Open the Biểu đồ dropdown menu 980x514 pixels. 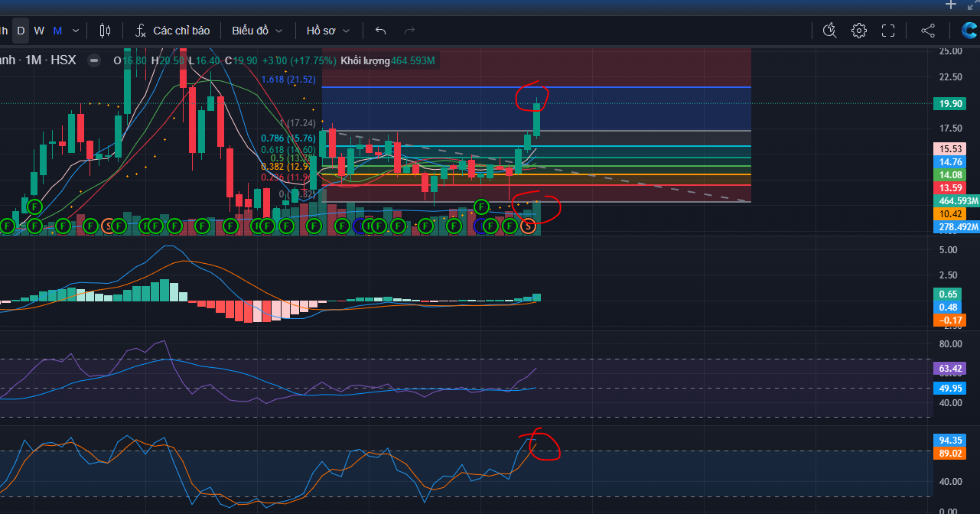tap(258, 31)
